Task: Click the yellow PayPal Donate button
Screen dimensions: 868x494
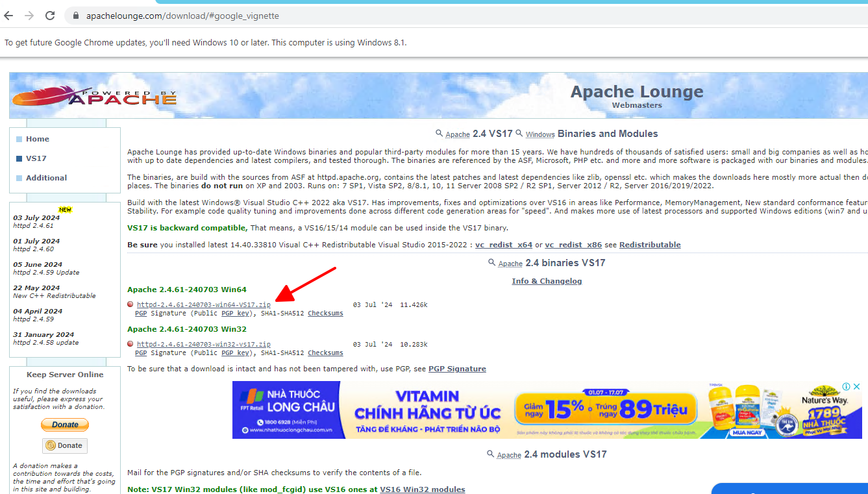Action: 65,425
